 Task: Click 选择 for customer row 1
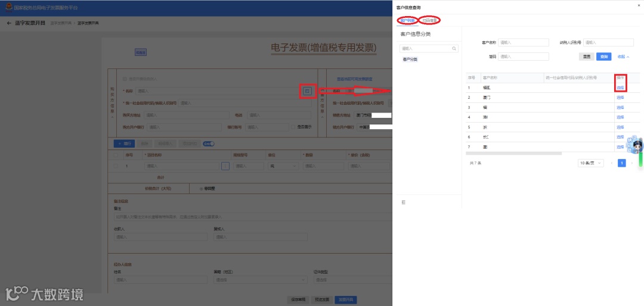tap(620, 88)
